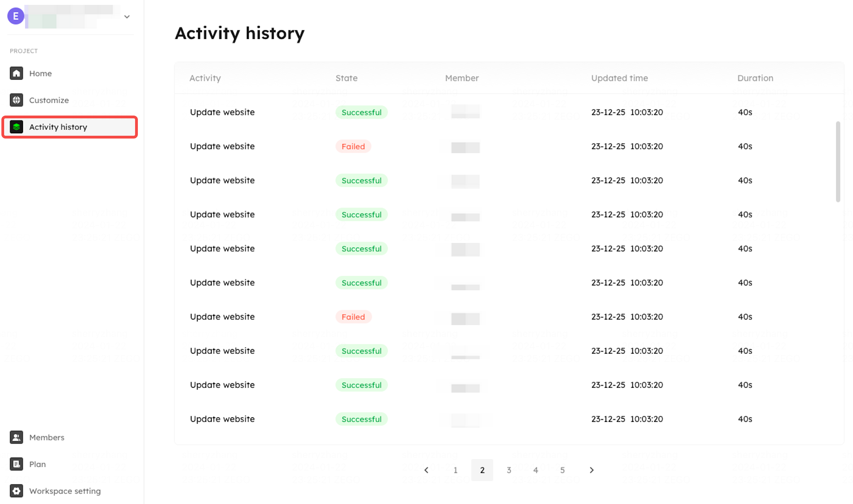Click the table vertical scrollbar thumb
853x504 pixels.
pos(838,162)
